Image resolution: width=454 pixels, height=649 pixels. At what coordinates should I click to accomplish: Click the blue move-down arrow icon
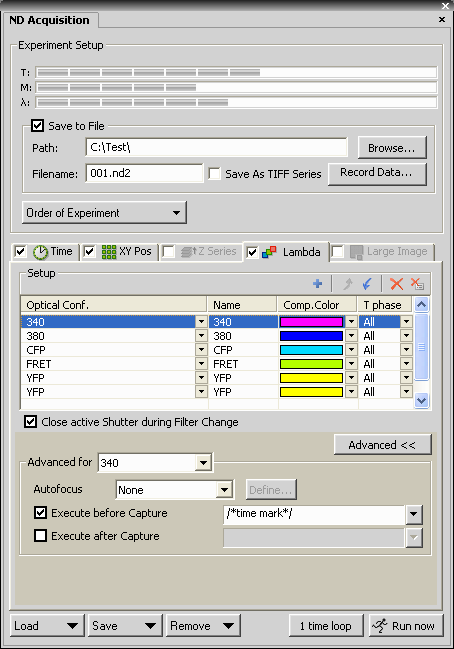[367, 284]
